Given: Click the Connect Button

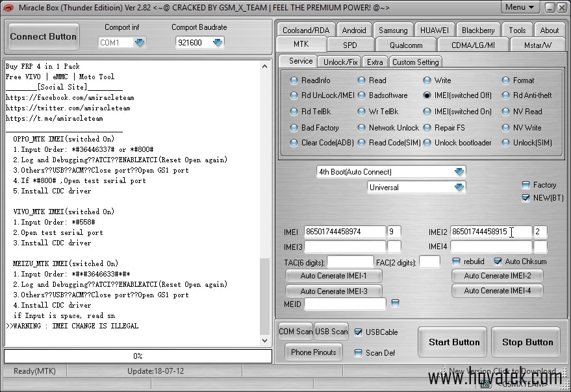Looking at the screenshot, I should [x=44, y=36].
